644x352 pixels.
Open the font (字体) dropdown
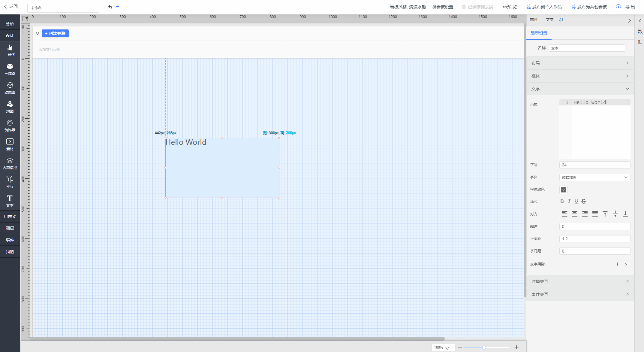(594, 178)
